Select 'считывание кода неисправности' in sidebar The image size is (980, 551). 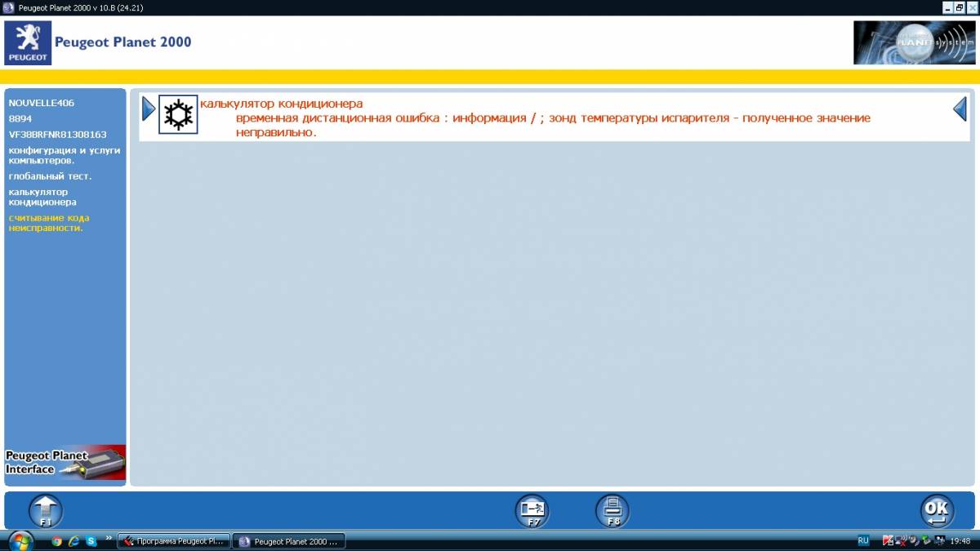click(49, 223)
